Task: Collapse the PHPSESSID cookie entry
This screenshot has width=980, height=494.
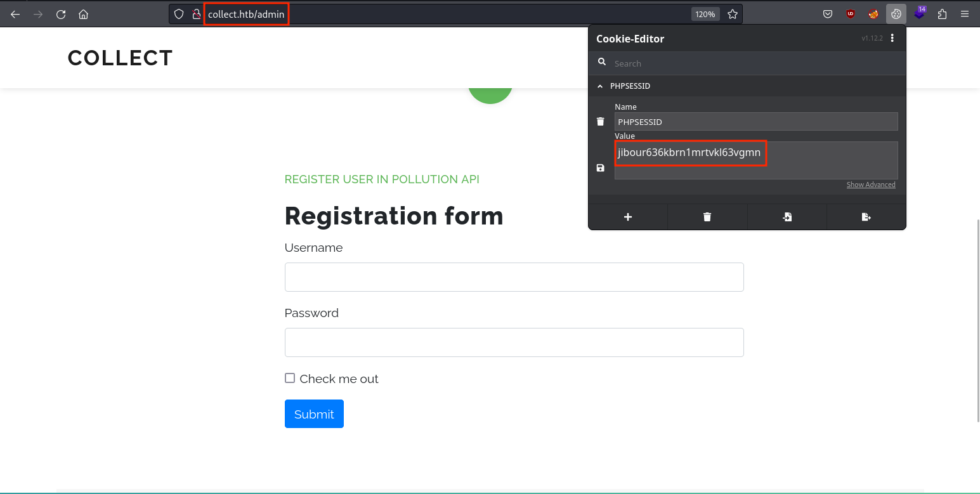Action: (x=600, y=86)
